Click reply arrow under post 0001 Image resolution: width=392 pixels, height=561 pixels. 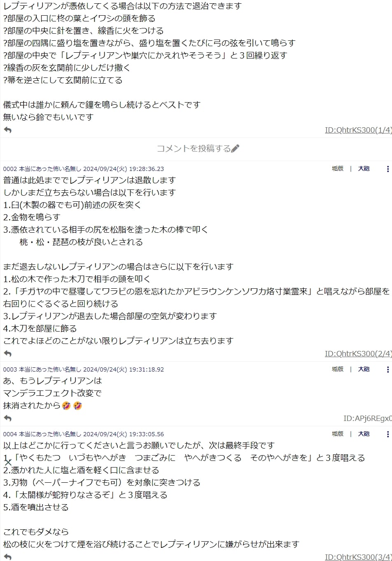7,130
